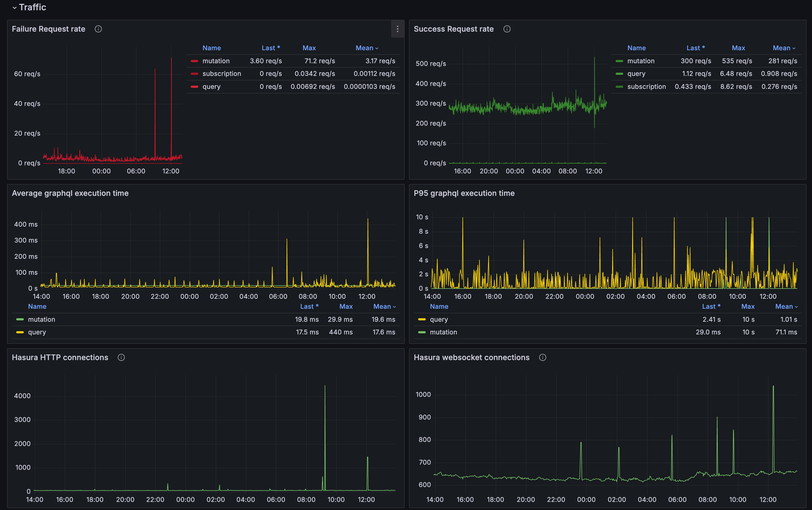Open the Hasura HTTP connections info icon
The width and height of the screenshot is (812, 510).
[x=121, y=358]
